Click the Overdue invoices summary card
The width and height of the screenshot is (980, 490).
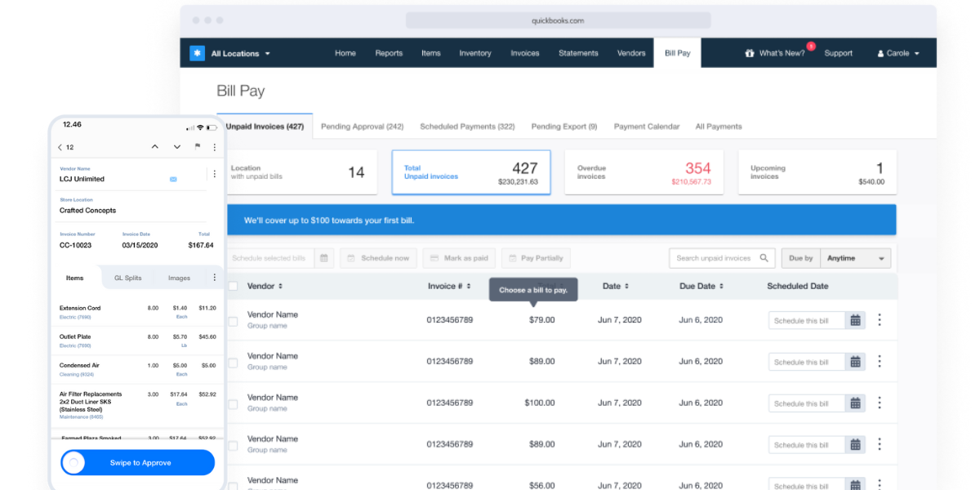point(644,172)
